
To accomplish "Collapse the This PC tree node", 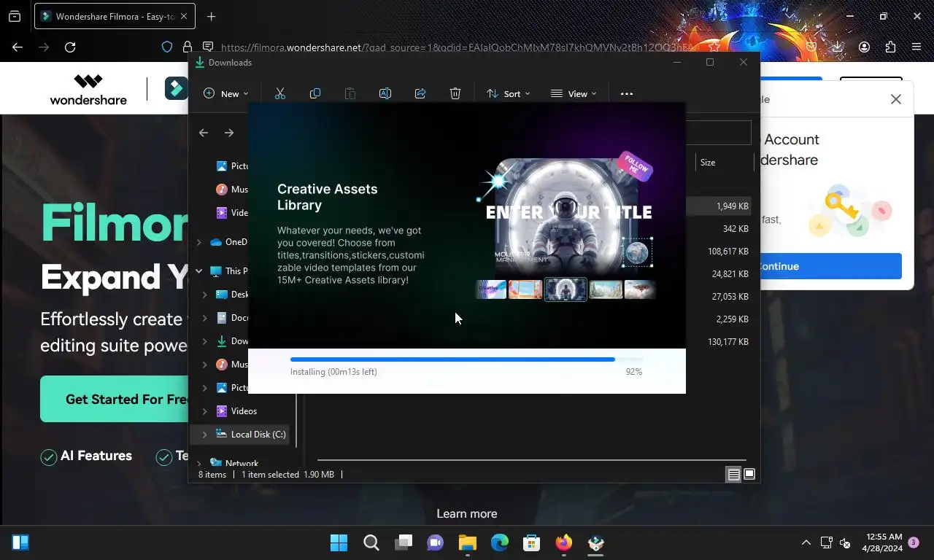I will (x=199, y=271).
